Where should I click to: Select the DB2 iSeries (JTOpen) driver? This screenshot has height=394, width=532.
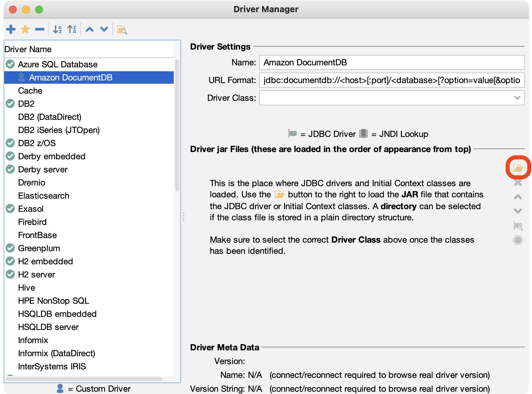pyautogui.click(x=89, y=130)
